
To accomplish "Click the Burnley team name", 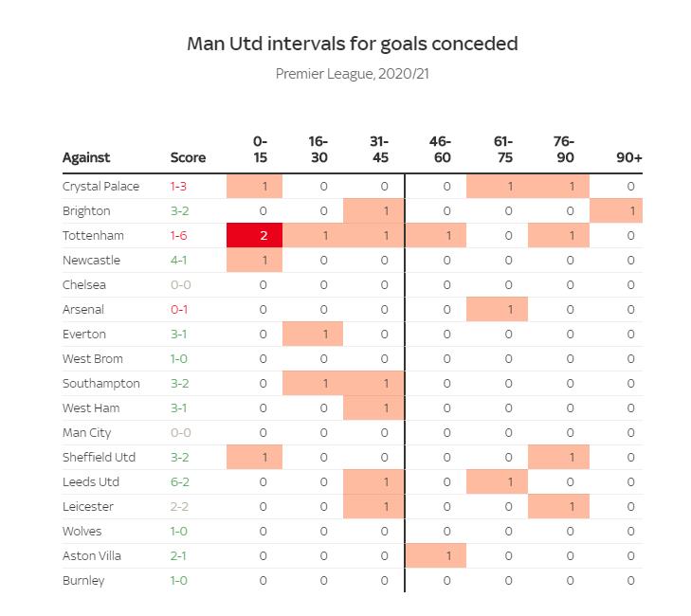I will click(83, 580).
